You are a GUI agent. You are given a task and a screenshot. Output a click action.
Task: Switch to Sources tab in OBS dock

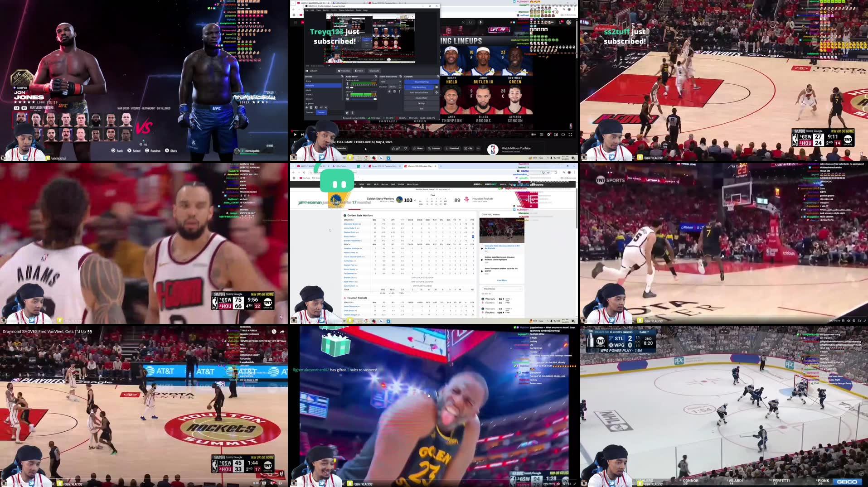click(x=310, y=112)
